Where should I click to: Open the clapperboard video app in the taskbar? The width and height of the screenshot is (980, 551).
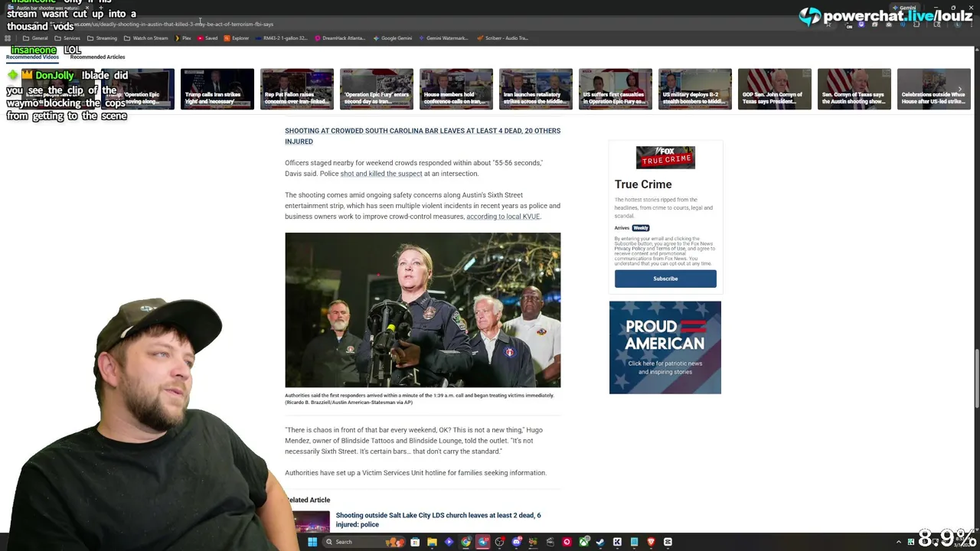click(550, 542)
